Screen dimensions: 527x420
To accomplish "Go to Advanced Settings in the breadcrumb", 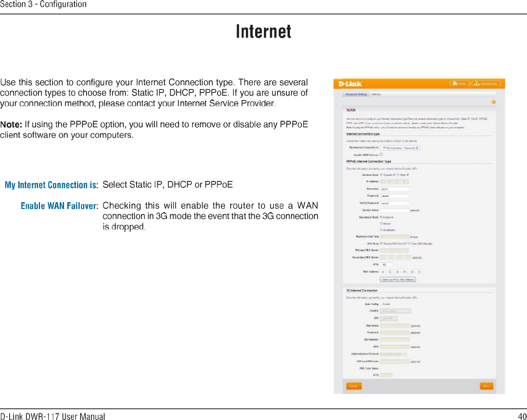I will [x=356, y=94].
